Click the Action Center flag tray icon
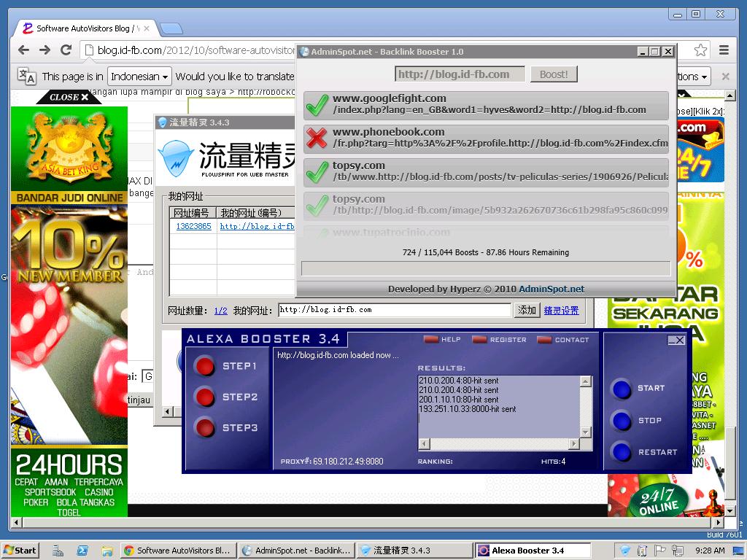 tap(659, 551)
